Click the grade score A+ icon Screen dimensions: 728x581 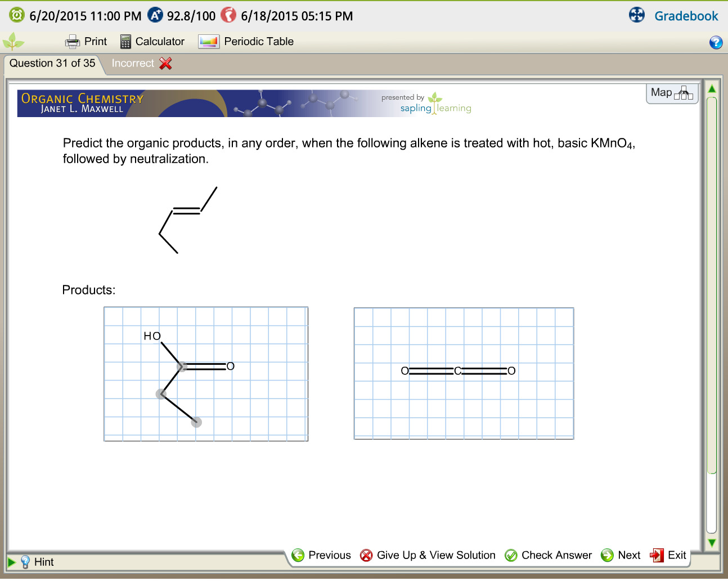[x=155, y=15]
